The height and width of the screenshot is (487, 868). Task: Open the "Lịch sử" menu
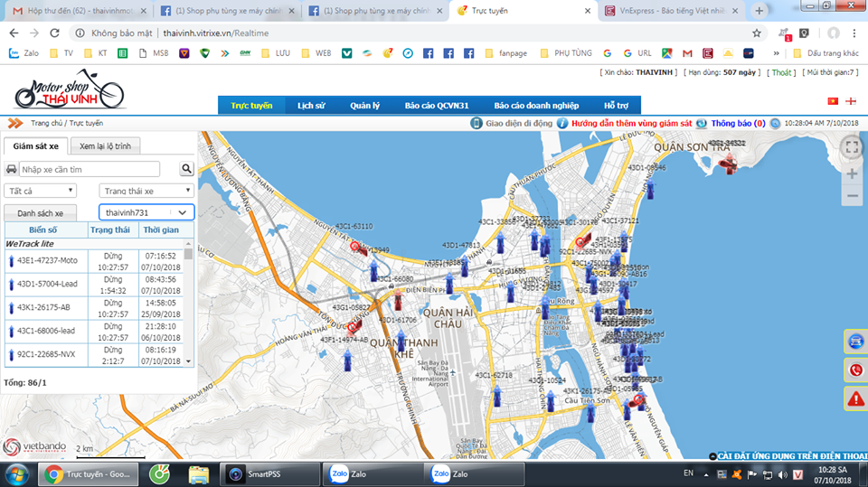311,106
